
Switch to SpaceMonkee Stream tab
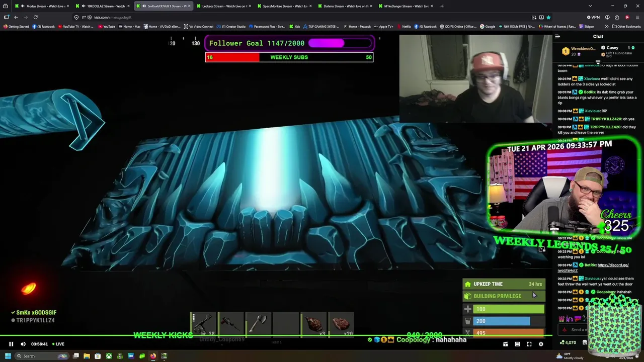point(284,6)
